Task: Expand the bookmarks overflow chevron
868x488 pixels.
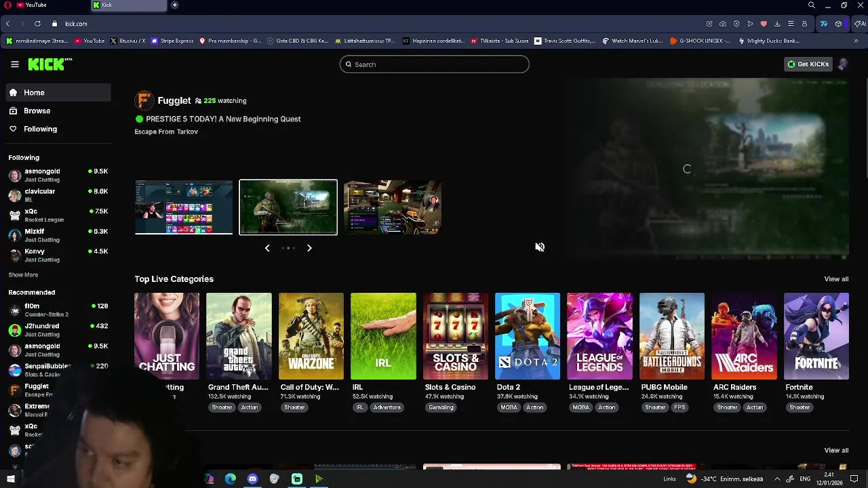Action: (856, 41)
